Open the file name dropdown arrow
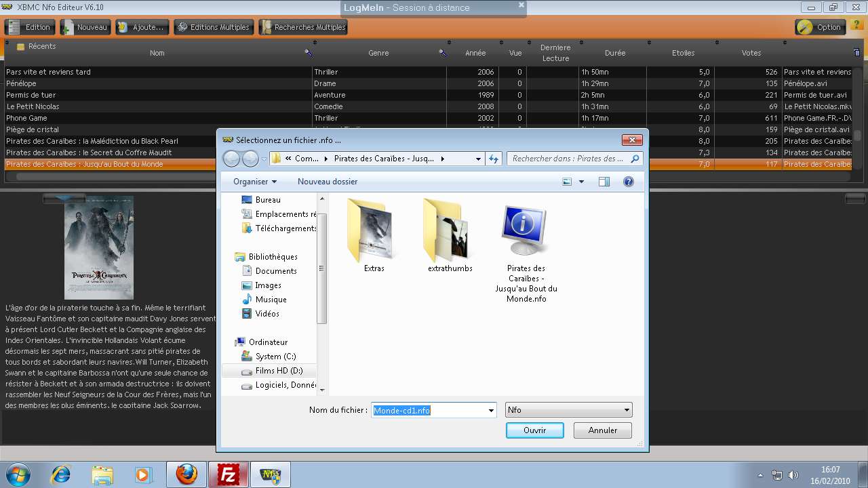 pos(491,410)
